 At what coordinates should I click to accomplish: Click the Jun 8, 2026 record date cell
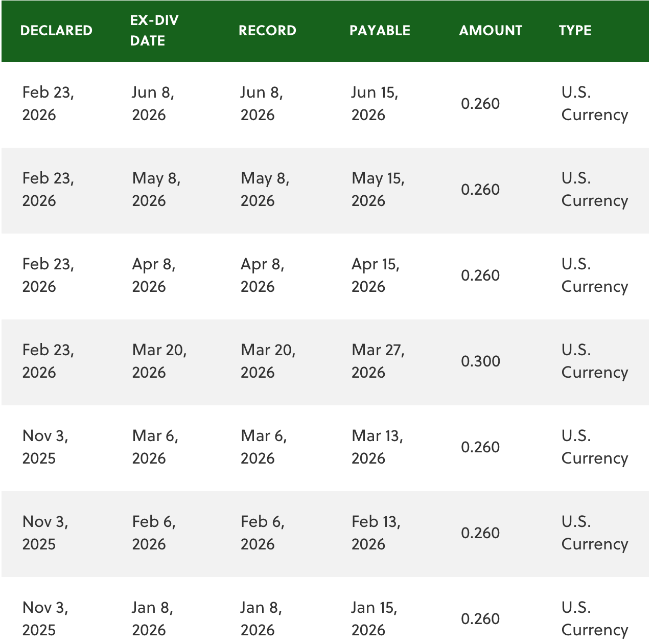262,104
